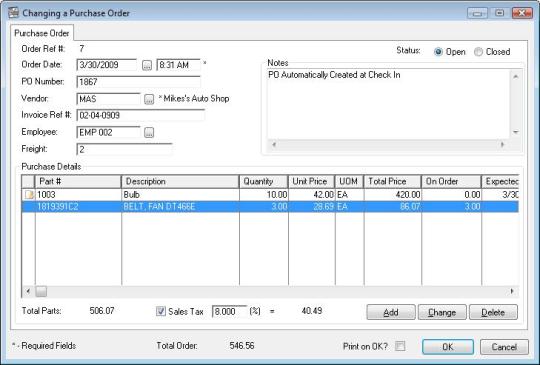Open the Employee lookup button
Viewport: 540px width, 365px height.
point(149,132)
